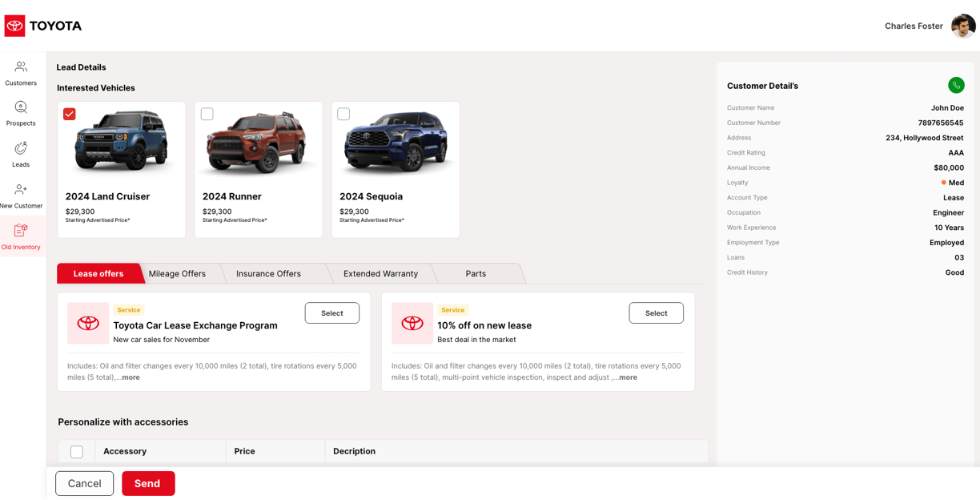Viewport: 980px width, 500px height.
Task: Click the 2024 Land Cruiser image
Action: pos(122,142)
